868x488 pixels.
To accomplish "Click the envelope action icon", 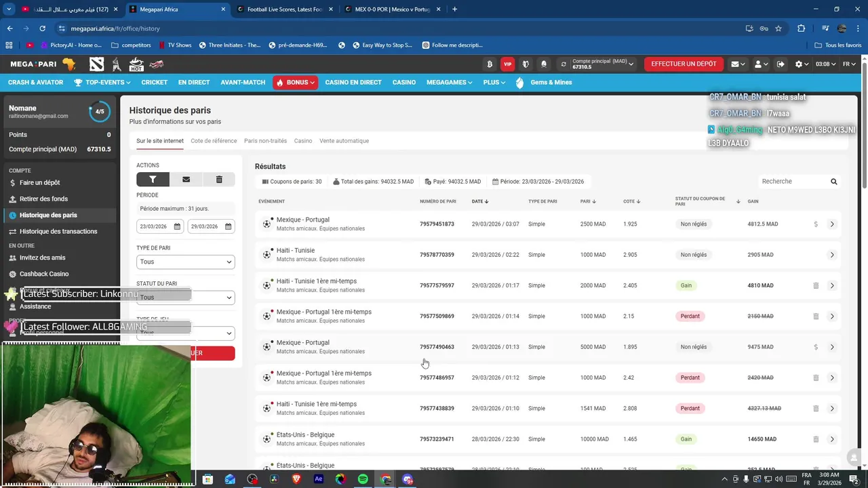I will (186, 180).
